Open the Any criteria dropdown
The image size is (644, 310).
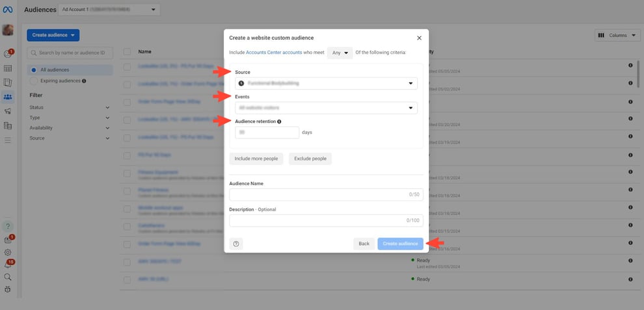click(340, 53)
